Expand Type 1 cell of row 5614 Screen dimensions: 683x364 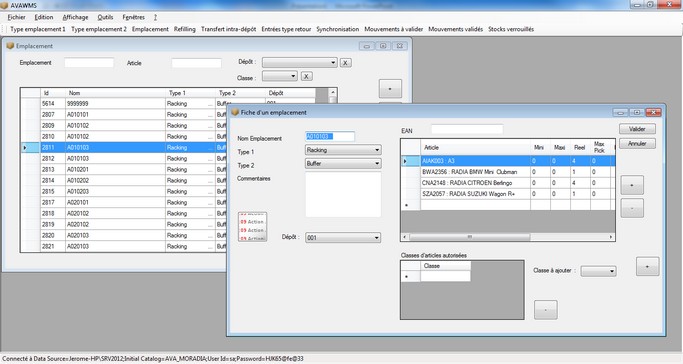211,104
